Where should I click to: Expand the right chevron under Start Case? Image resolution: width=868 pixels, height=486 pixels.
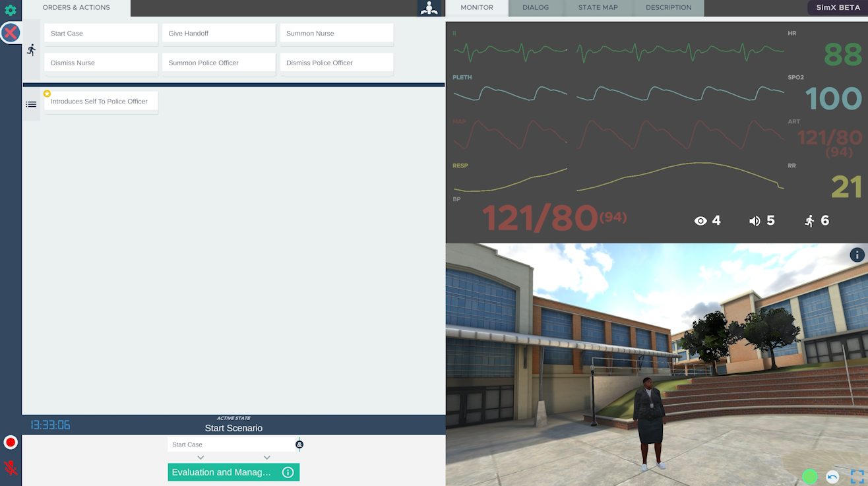click(x=266, y=458)
